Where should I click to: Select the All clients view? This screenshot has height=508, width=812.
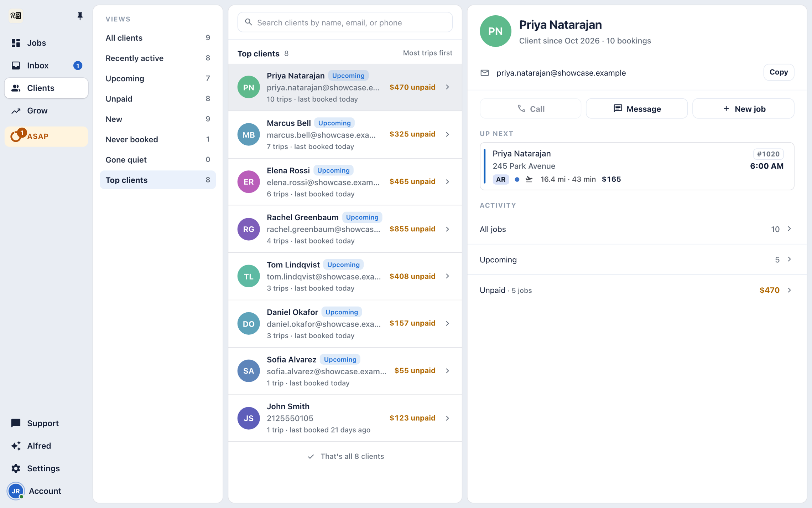pos(158,38)
